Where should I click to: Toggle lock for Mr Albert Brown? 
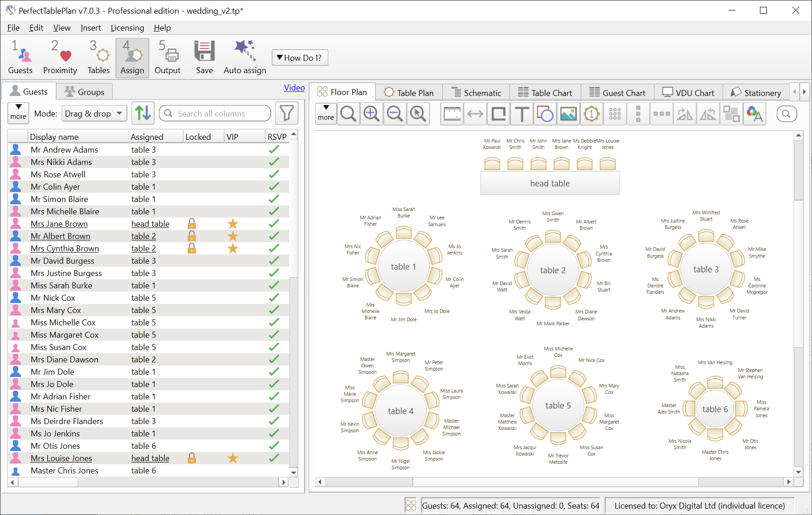point(192,236)
